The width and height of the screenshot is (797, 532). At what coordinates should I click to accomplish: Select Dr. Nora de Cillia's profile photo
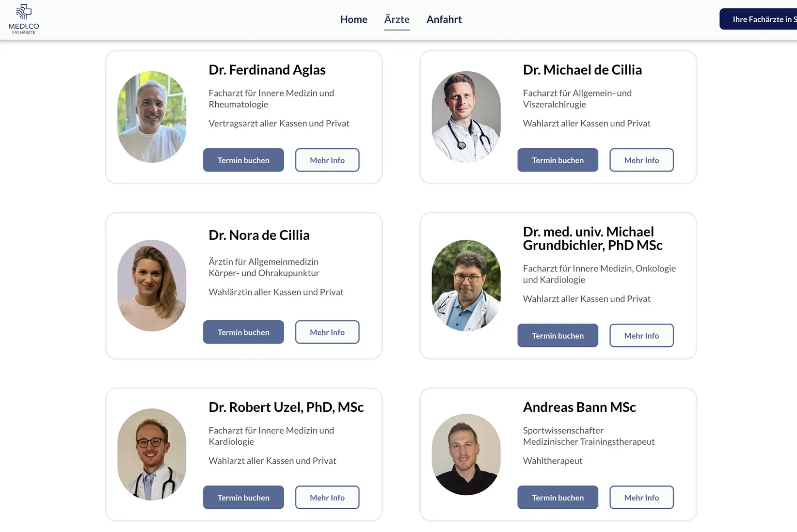tap(152, 285)
